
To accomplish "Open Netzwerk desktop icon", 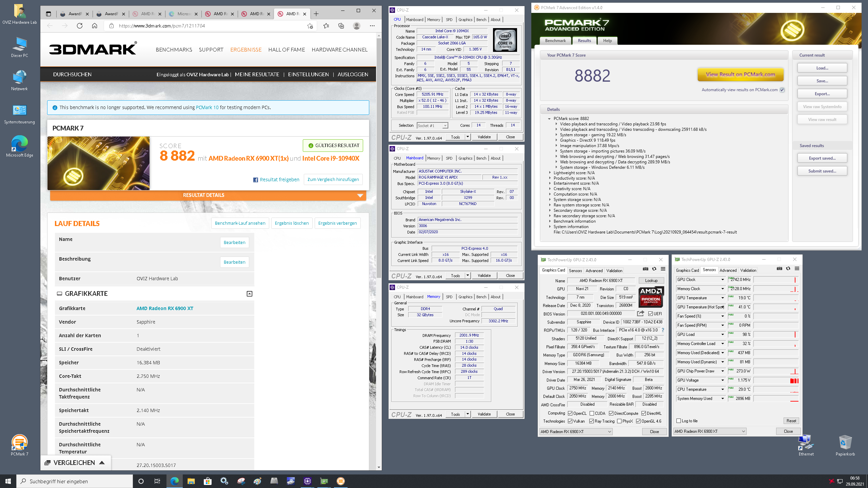I will click(x=19, y=81).
